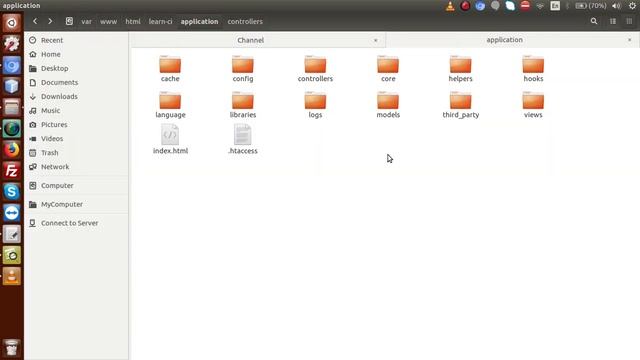Select the logs folder

pyautogui.click(x=316, y=105)
